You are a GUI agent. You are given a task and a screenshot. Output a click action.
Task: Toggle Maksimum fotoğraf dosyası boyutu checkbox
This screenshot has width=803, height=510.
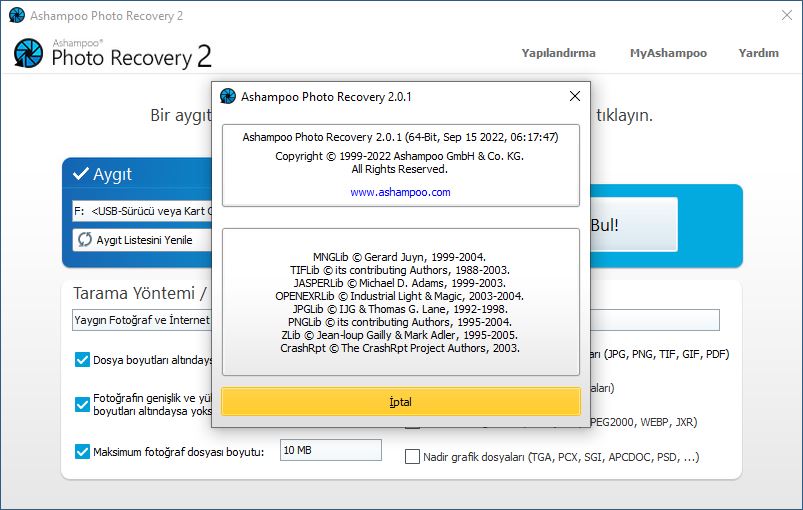pyautogui.click(x=82, y=452)
